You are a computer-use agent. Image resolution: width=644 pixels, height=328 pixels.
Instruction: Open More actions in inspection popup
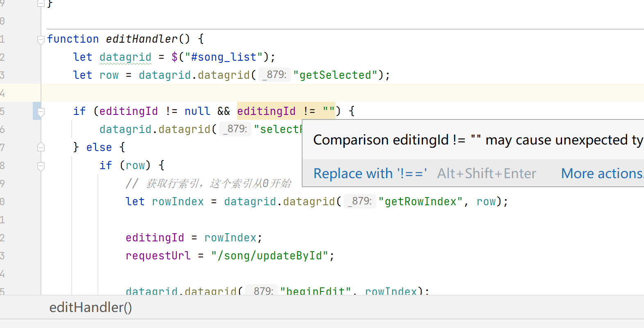602,173
